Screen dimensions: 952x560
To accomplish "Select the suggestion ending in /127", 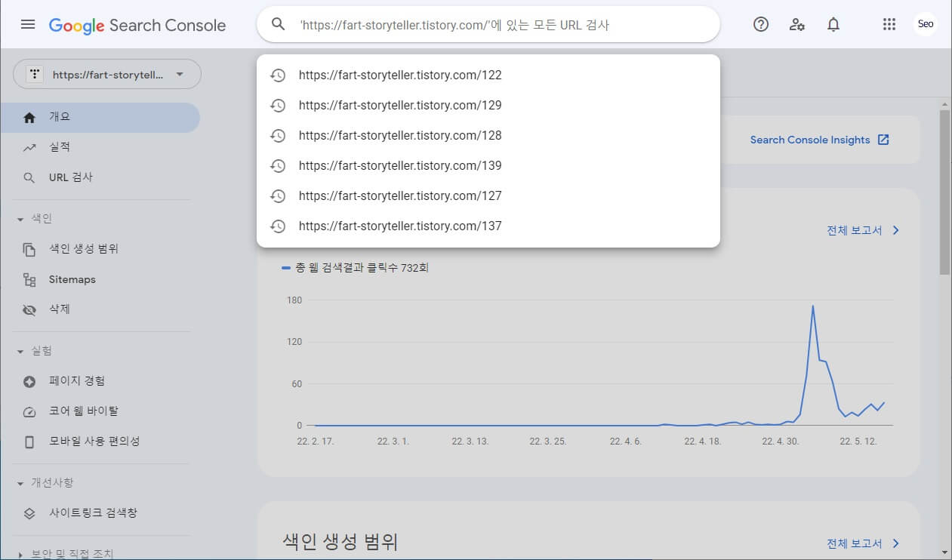I will 488,196.
